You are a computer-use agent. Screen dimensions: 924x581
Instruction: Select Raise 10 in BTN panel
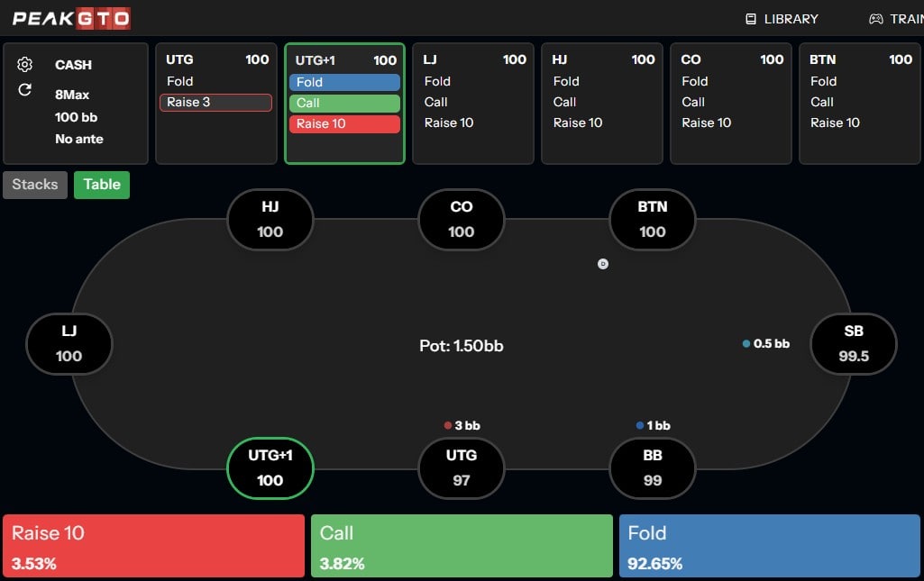pos(835,123)
